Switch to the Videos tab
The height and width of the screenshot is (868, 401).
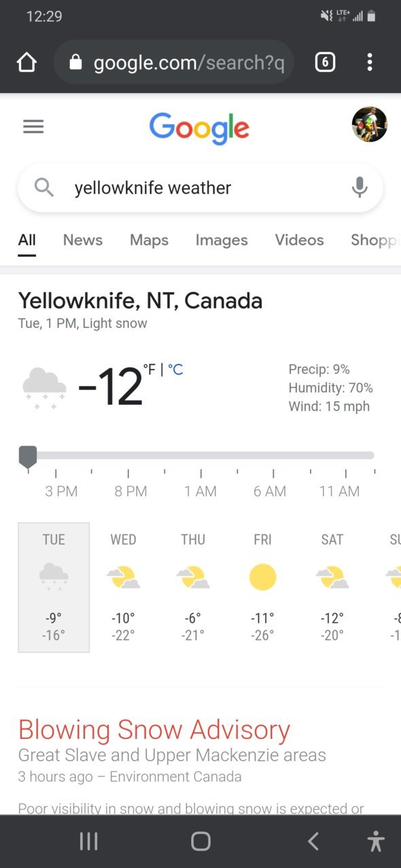(x=299, y=240)
